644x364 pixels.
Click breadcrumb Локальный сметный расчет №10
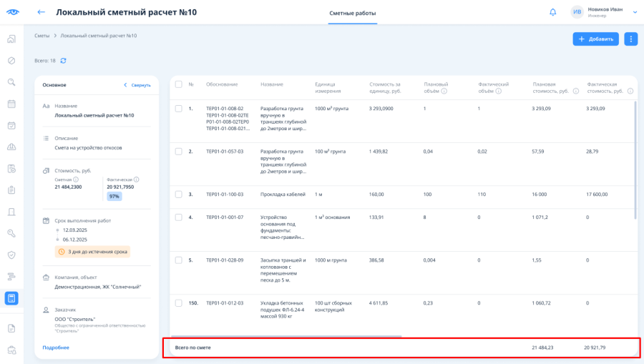point(99,36)
